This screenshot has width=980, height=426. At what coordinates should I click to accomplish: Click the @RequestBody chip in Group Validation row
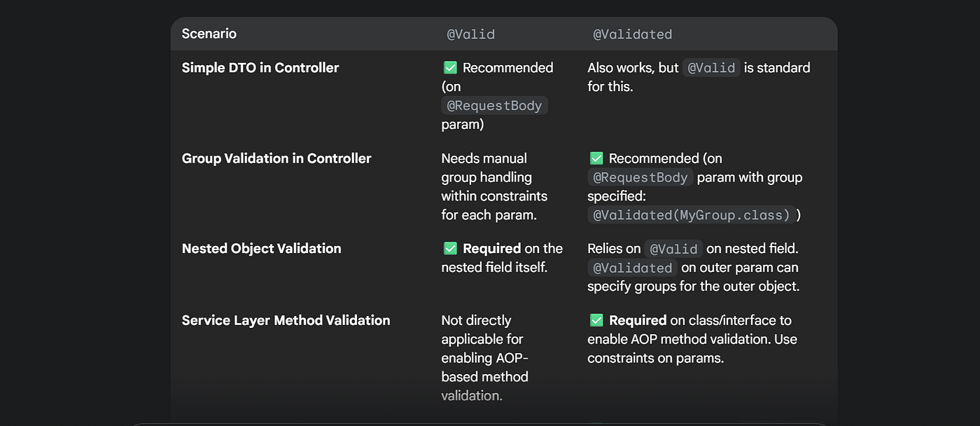[x=640, y=177]
